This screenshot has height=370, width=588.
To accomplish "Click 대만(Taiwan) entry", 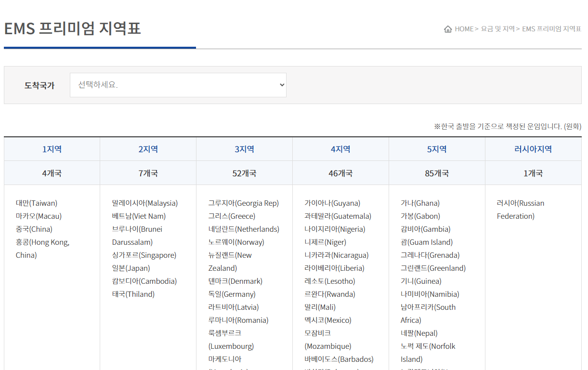I will point(37,203).
